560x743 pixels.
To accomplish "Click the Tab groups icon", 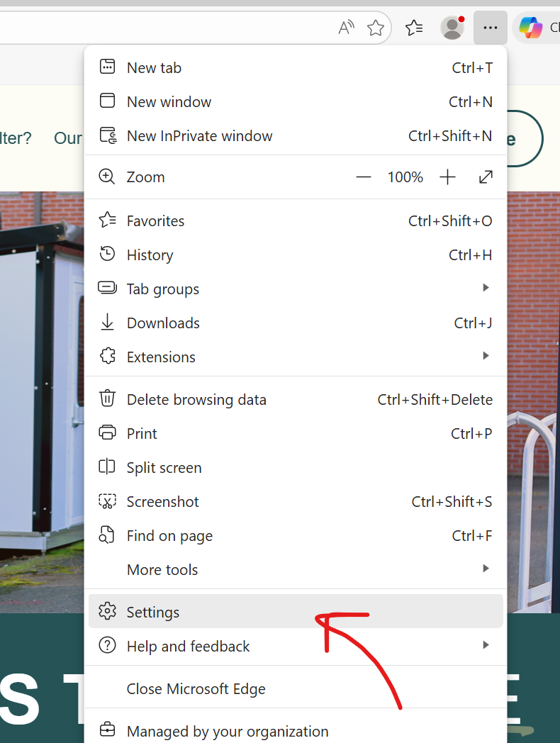I will tap(107, 288).
